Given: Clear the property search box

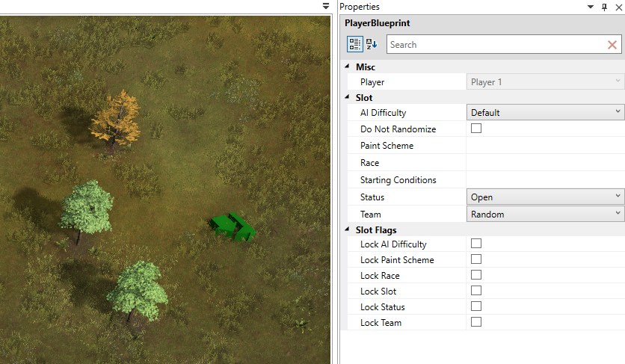Looking at the screenshot, I should click(612, 45).
